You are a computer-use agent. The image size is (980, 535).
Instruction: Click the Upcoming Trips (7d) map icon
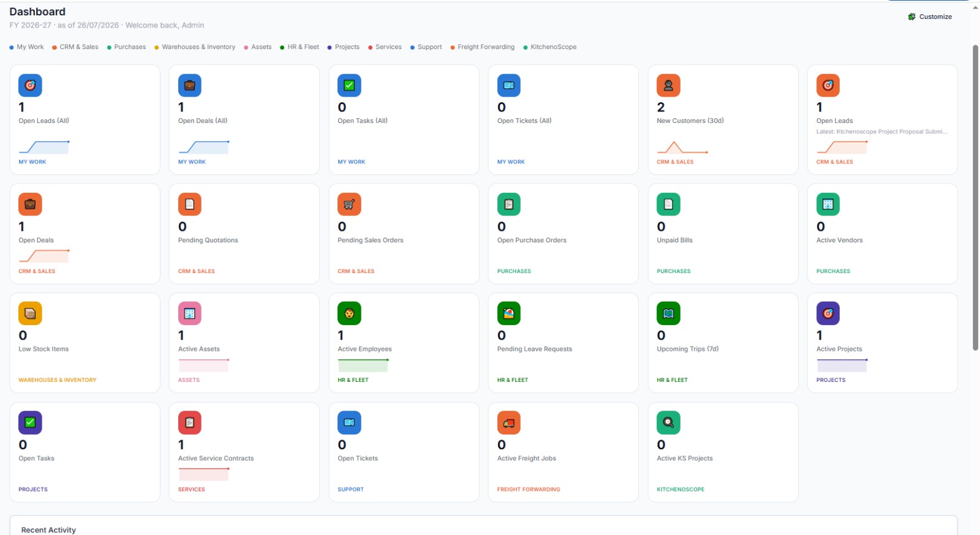[668, 313]
